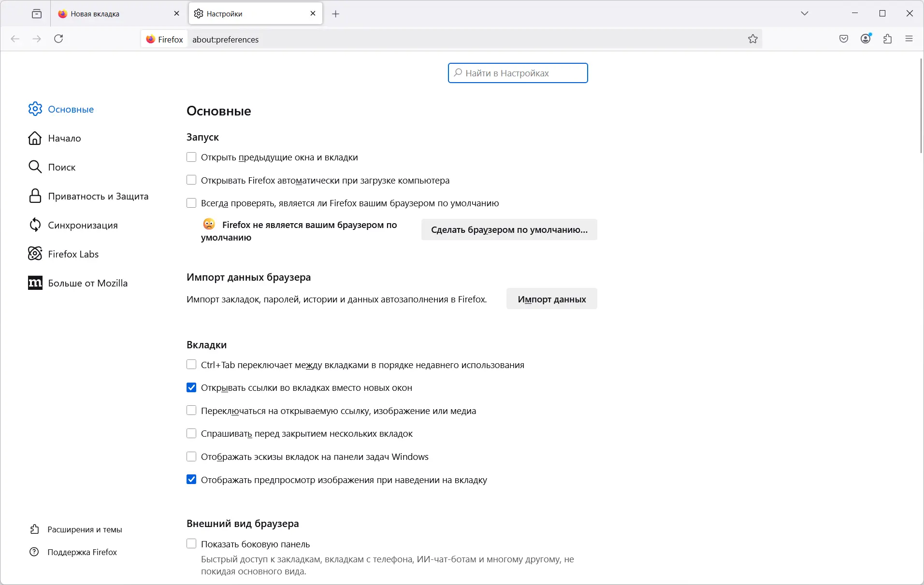Click the bookmark star icon
Screen dimensions: 924x585
pyautogui.click(x=752, y=39)
